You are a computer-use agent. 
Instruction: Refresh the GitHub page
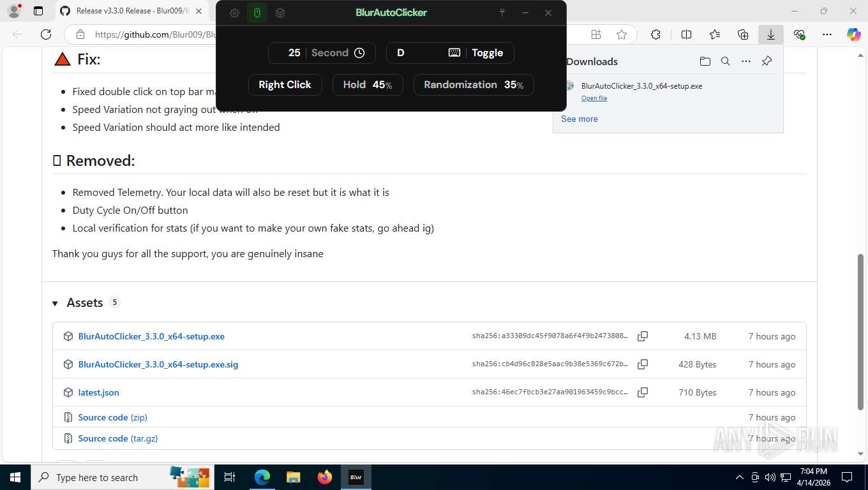click(46, 34)
